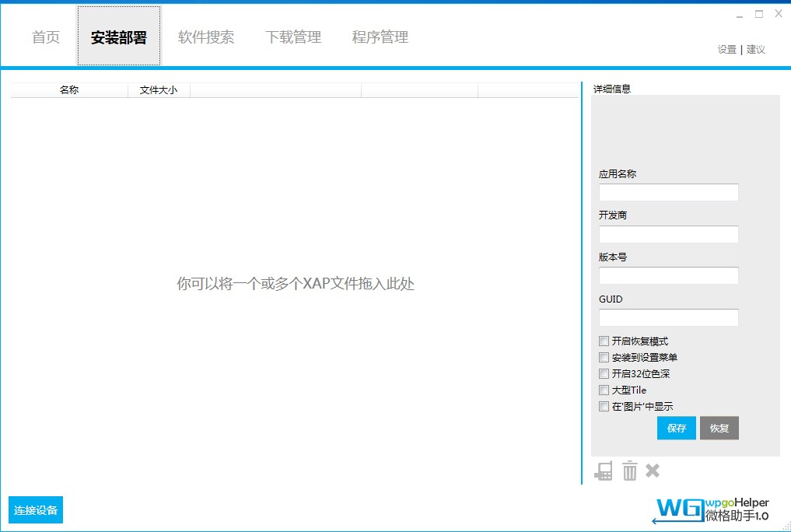The width and height of the screenshot is (791, 532).
Task: Click the 恢复 button
Action: [x=719, y=428]
